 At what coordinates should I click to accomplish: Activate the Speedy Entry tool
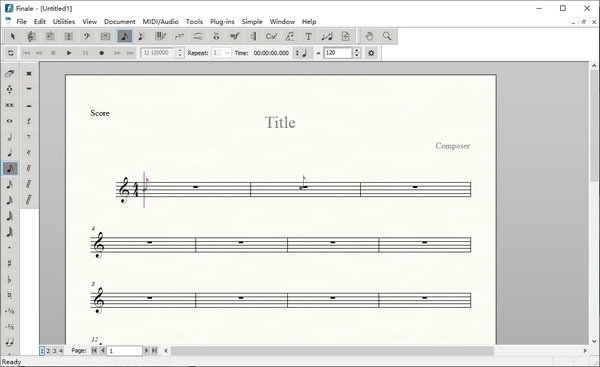tap(142, 36)
